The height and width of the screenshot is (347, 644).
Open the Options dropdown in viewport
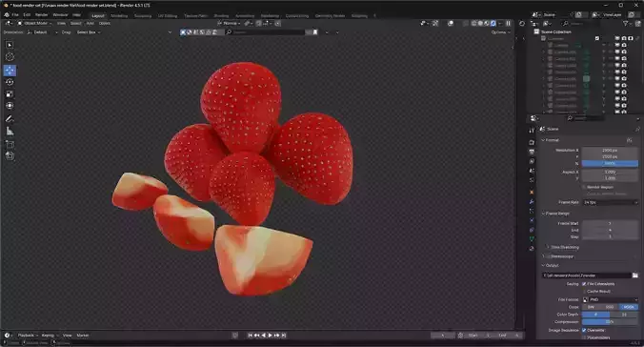(x=501, y=32)
